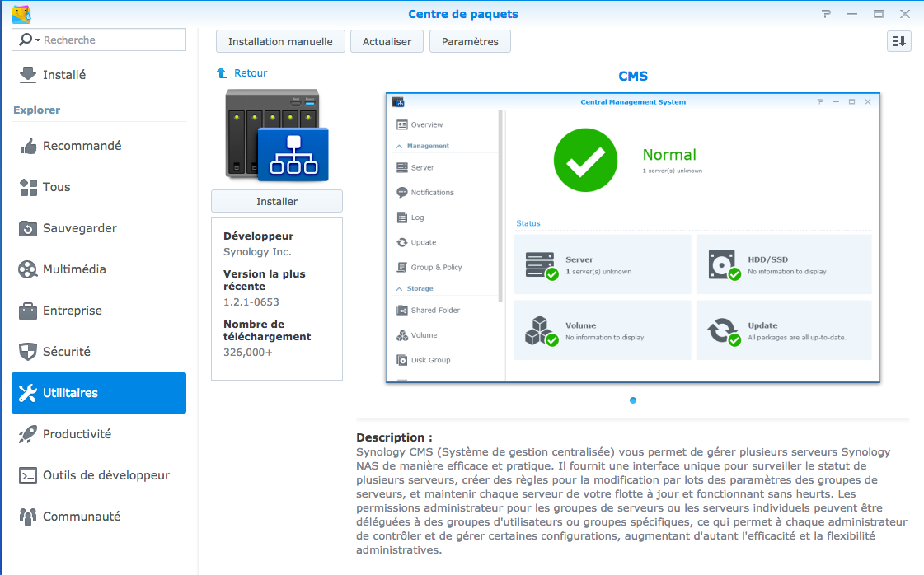The height and width of the screenshot is (575, 924).
Task: Click the Retour up-arrow icon
Action: coord(223,73)
